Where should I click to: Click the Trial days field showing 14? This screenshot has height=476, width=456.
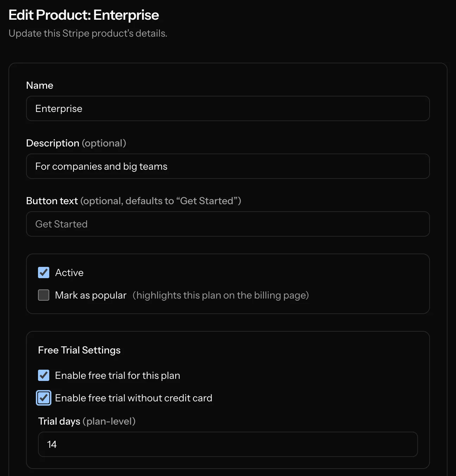[x=228, y=444]
